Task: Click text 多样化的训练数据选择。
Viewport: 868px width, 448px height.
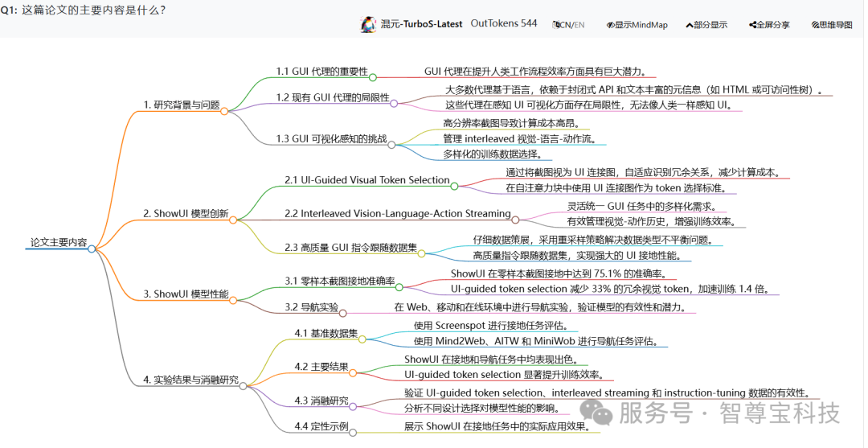Action: [492, 154]
